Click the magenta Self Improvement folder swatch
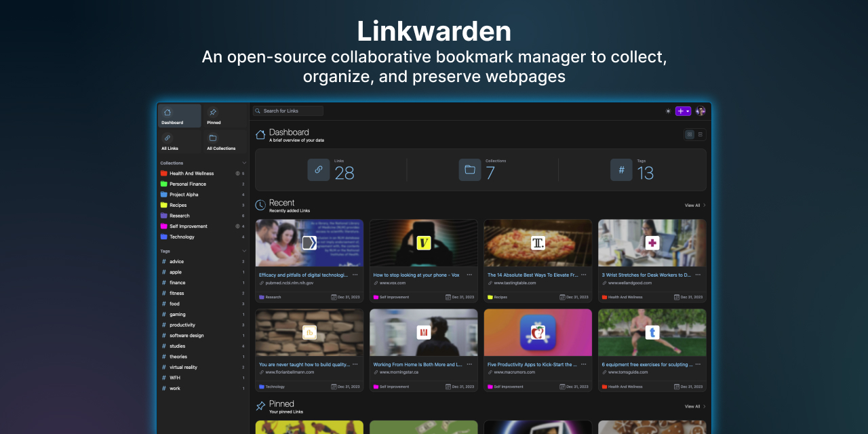This screenshot has width=868, height=434. (163, 226)
